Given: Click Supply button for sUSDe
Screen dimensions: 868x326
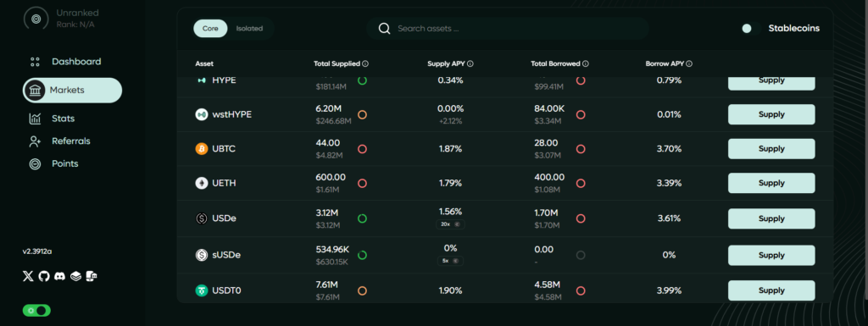Looking at the screenshot, I should pyautogui.click(x=771, y=255).
